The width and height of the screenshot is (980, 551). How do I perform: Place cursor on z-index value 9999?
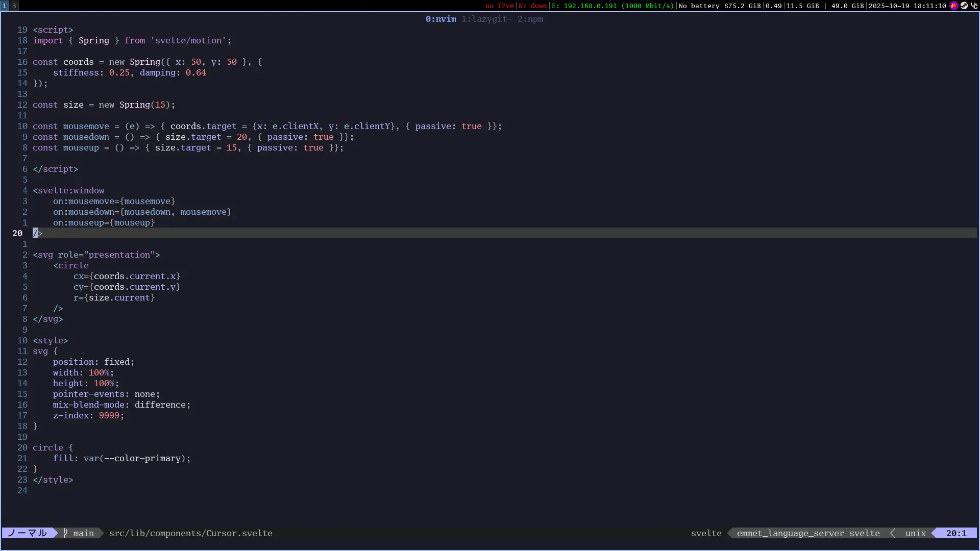109,415
